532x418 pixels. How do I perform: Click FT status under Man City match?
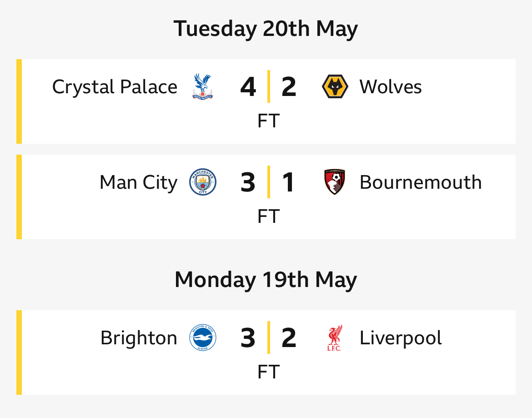tap(268, 216)
